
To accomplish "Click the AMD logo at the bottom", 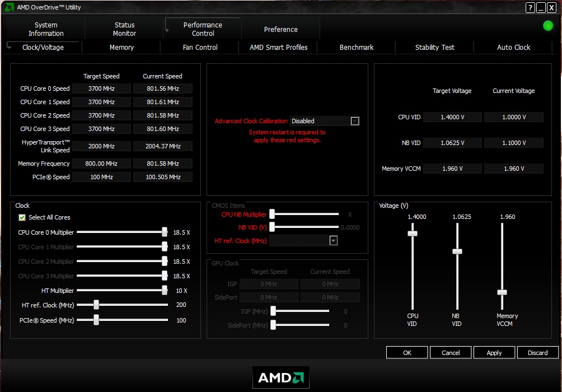I will point(280,377).
